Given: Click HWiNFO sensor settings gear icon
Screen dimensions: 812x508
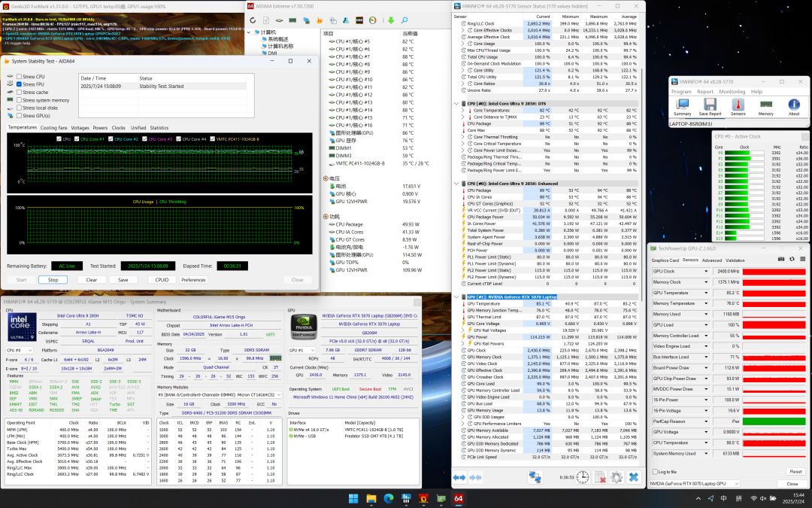Looking at the screenshot, I should pos(617,477).
